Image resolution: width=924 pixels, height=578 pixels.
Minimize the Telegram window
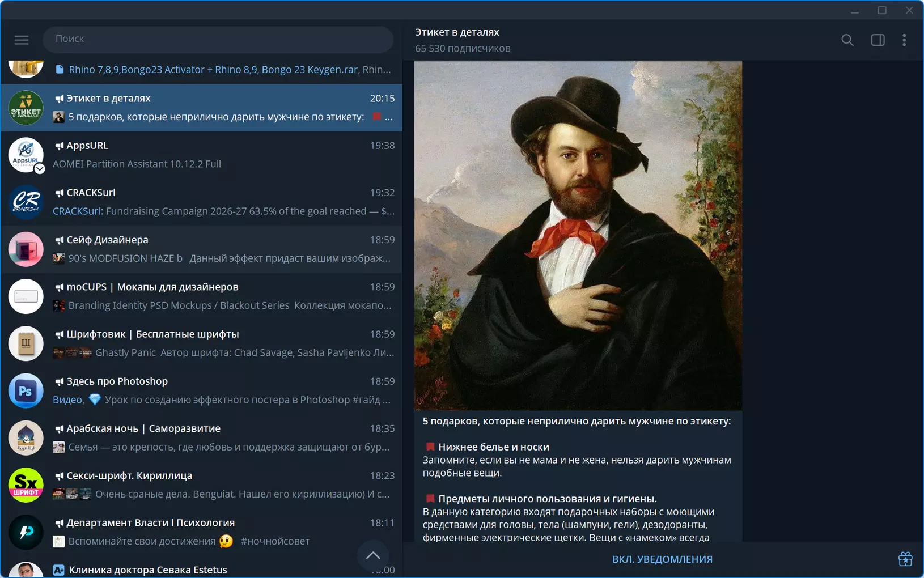click(x=855, y=10)
